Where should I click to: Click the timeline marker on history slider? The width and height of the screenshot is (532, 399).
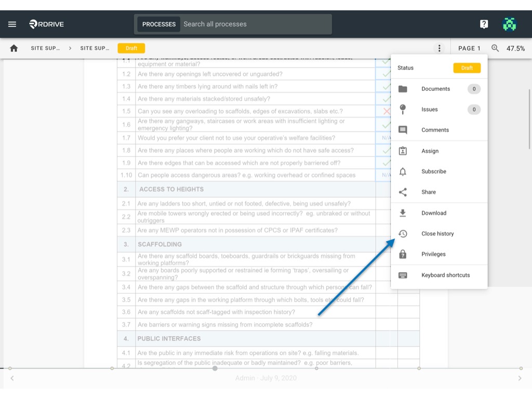pos(215,368)
